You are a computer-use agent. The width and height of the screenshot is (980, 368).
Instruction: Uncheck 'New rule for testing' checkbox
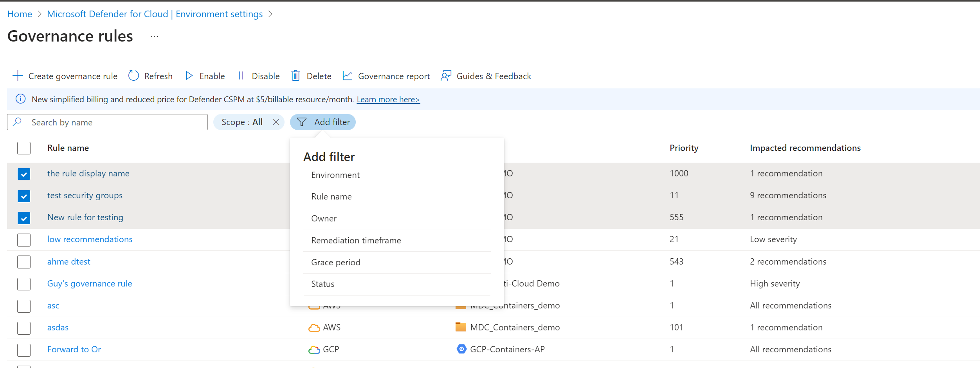(x=24, y=218)
